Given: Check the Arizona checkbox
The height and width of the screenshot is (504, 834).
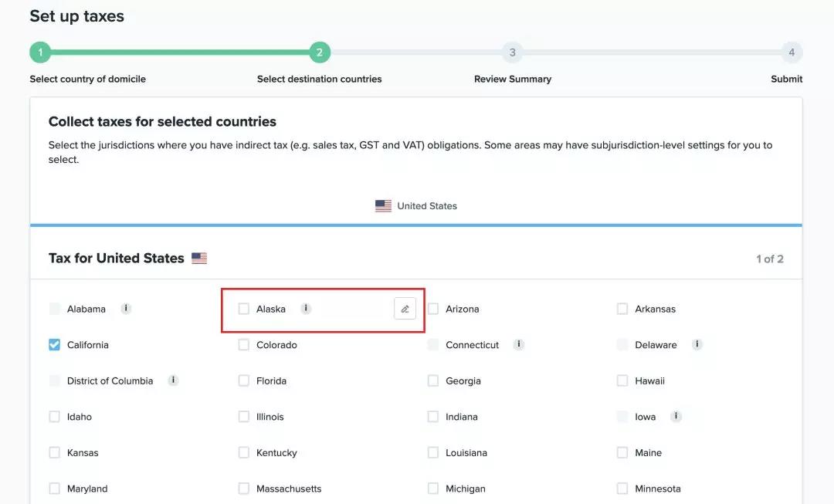Looking at the screenshot, I should tap(433, 309).
